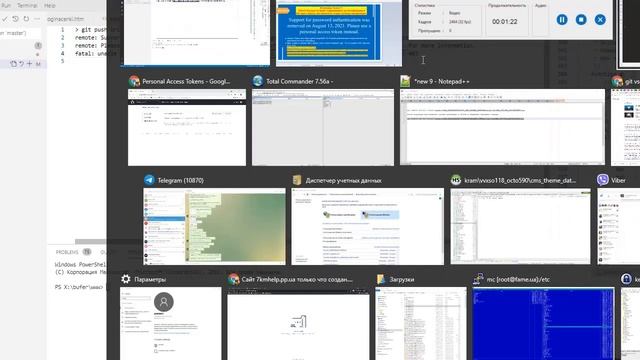Switch to Total Commander 7.56a window
The height and width of the screenshot is (360, 640).
(323, 127)
